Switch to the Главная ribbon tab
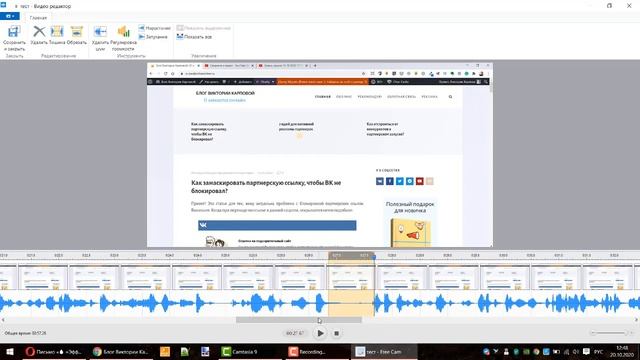The height and width of the screenshot is (360, 640). [38, 18]
